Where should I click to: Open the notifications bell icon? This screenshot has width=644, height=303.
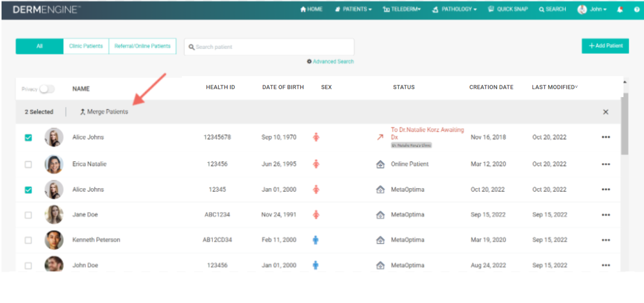620,9
